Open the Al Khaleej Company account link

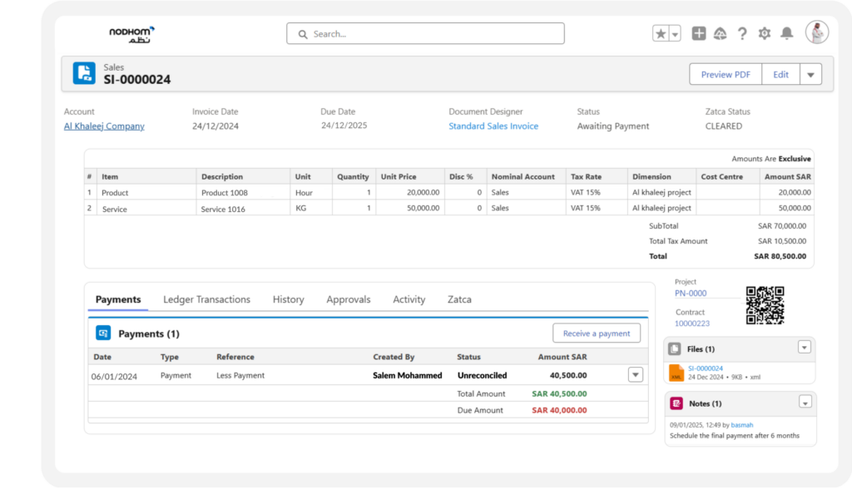104,126
